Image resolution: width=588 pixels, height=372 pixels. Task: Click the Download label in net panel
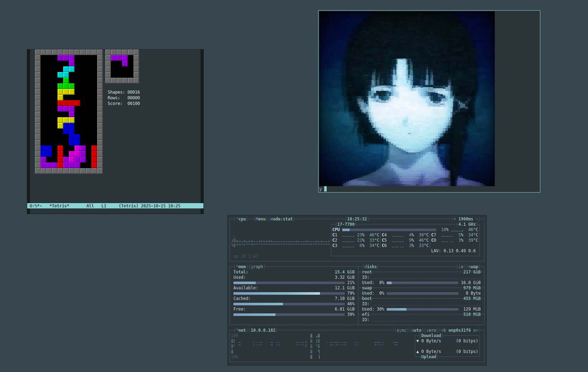[431, 336]
